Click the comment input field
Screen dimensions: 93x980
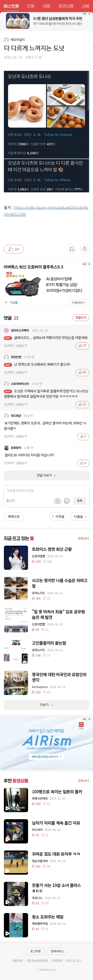coord(46,491)
